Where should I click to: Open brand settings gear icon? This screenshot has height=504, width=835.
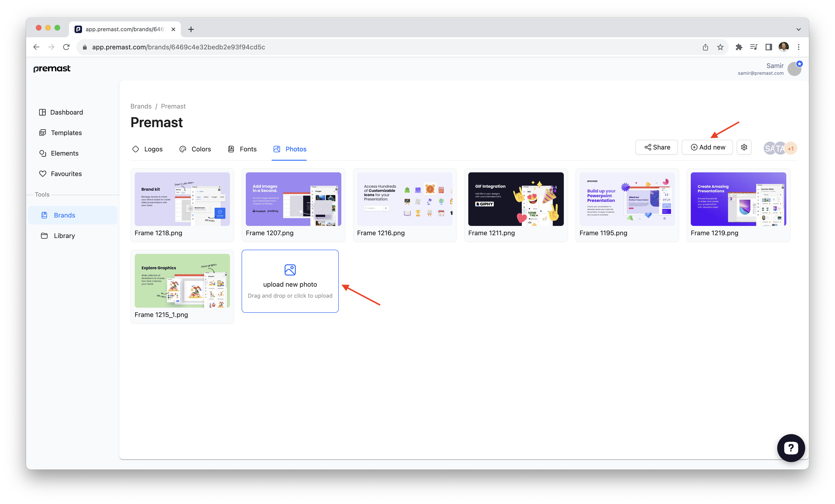(x=744, y=147)
